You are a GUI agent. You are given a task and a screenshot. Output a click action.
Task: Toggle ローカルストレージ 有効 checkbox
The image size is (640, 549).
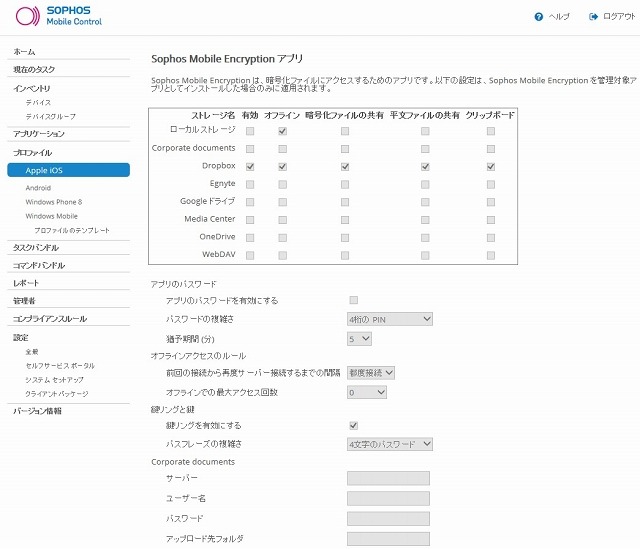pos(250,131)
